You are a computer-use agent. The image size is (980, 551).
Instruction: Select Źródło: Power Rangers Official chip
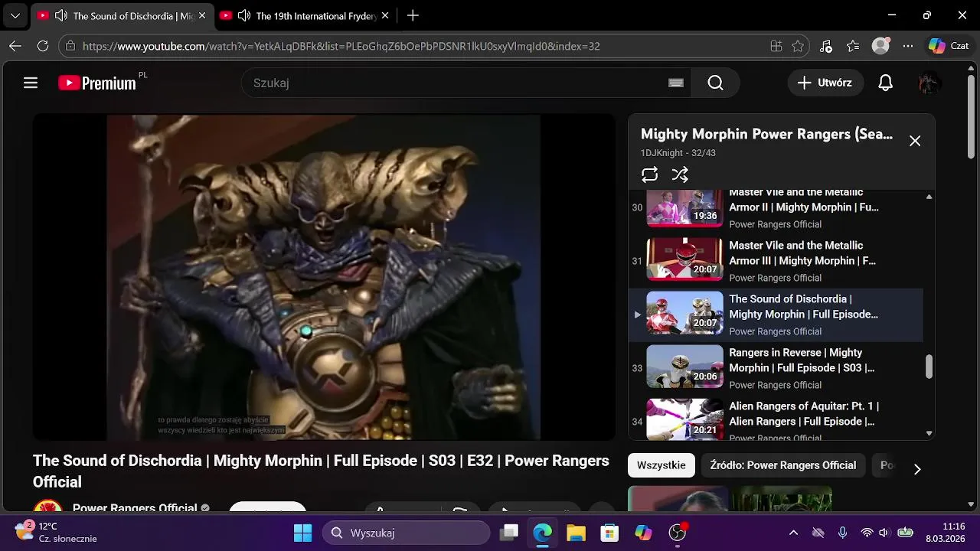783,465
